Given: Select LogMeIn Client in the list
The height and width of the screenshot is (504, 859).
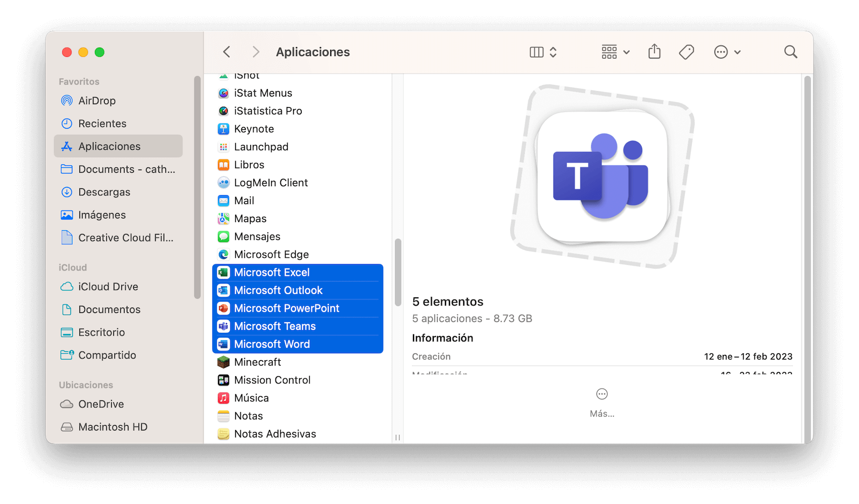Looking at the screenshot, I should coord(298,183).
